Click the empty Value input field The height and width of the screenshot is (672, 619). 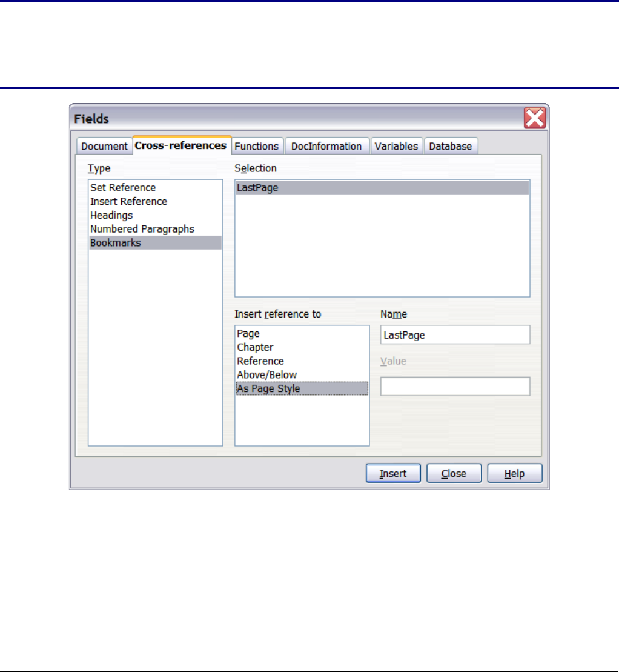tap(455, 387)
